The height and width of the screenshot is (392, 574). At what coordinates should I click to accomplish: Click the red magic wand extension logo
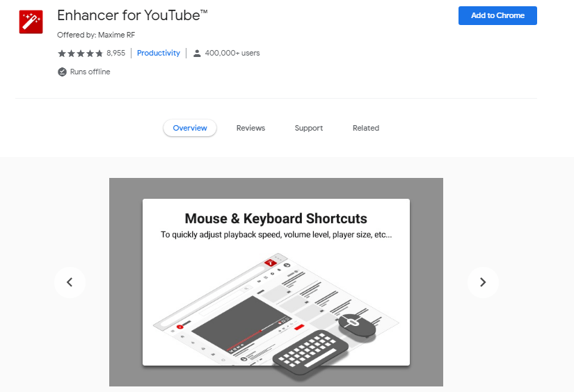coord(31,22)
